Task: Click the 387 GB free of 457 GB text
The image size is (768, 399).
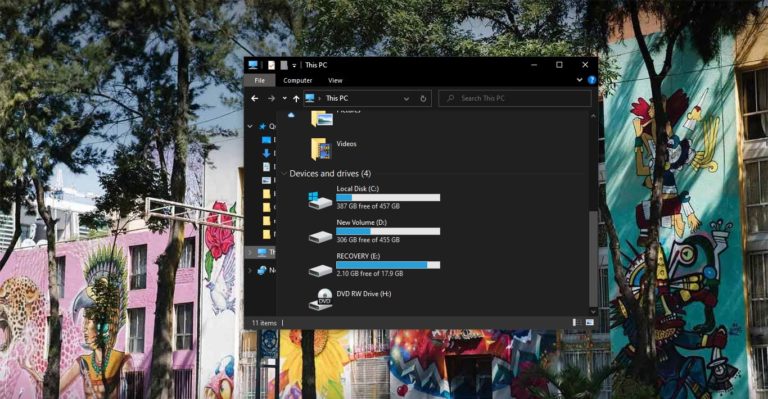Action: tap(368, 206)
